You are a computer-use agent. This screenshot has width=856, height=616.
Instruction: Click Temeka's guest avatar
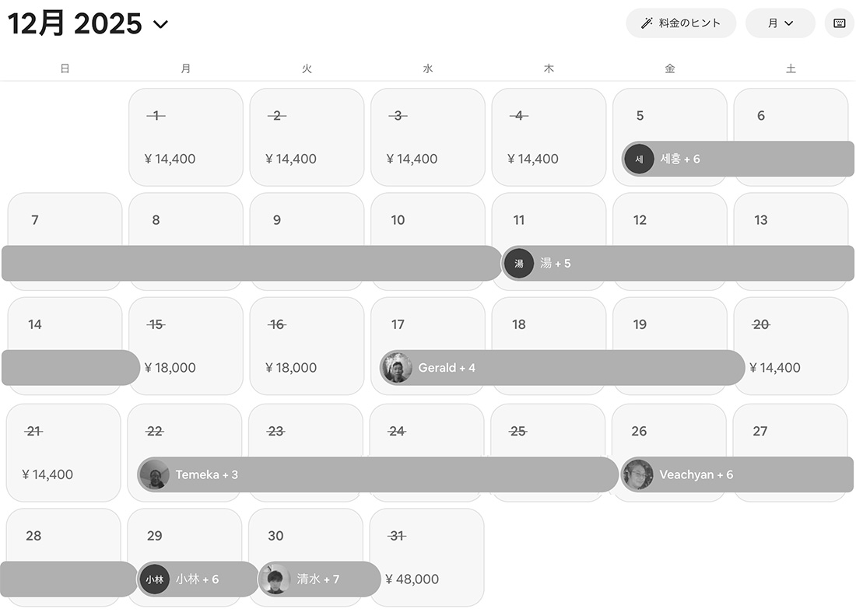coord(154,474)
